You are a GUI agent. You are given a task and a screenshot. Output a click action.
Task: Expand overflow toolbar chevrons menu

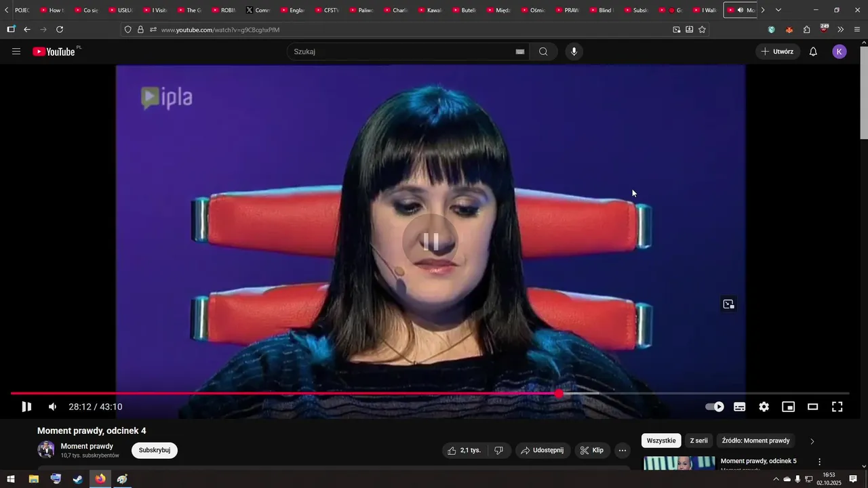point(840,30)
